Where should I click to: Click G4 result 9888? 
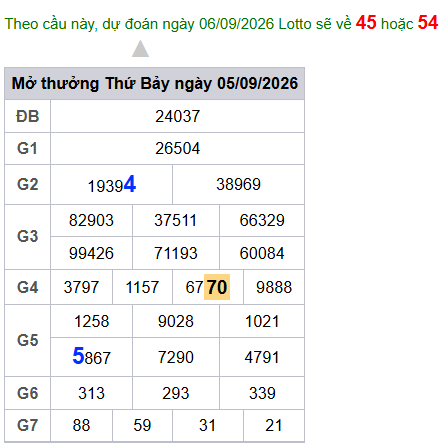click(x=274, y=287)
